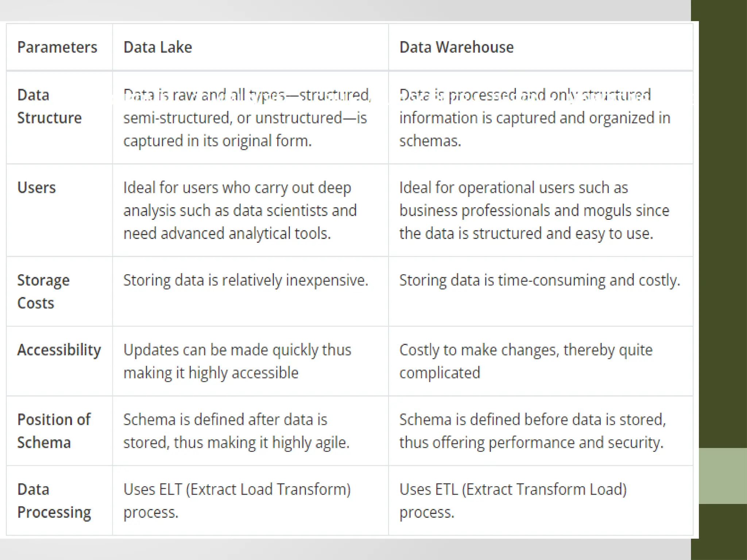The width and height of the screenshot is (747, 560).
Task: Select the Data Structure row label
Action: pyautogui.click(x=49, y=106)
